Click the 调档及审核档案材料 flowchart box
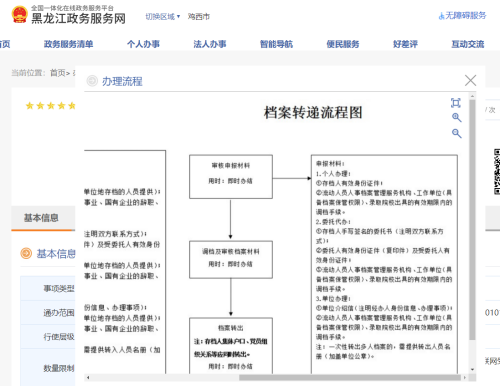Viewport: 500px width, 386px height. pyautogui.click(x=231, y=260)
